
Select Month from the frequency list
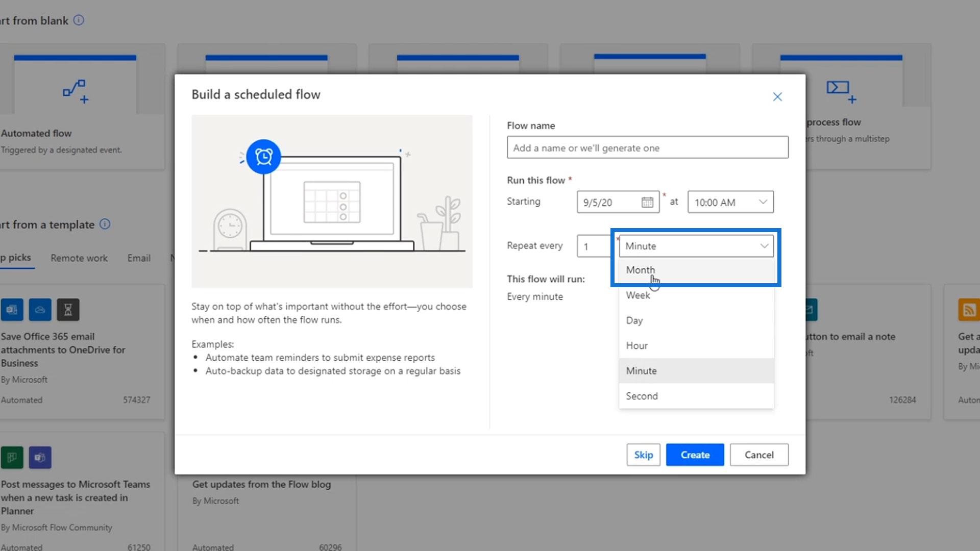click(641, 270)
